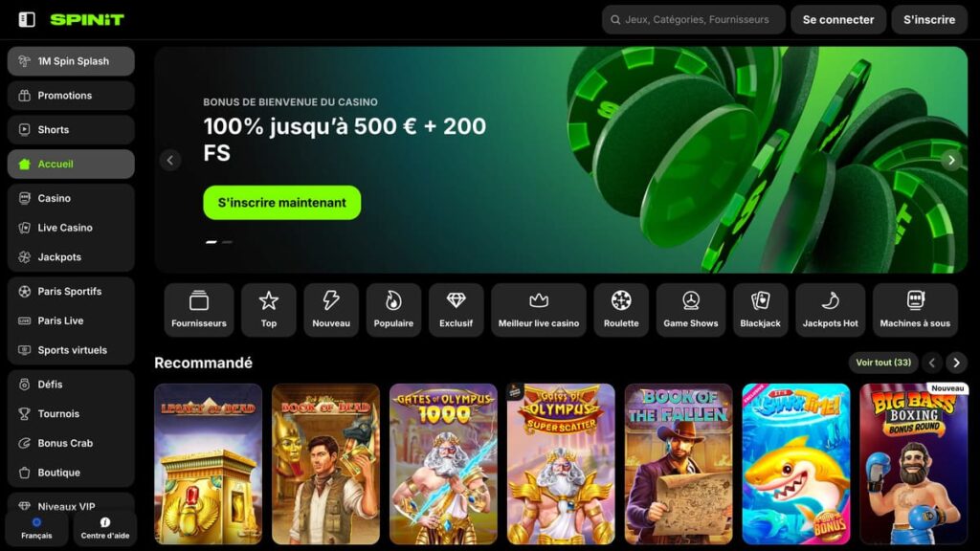Advance hero banner to next slide
Image resolution: width=980 pixels, height=551 pixels.
(951, 160)
